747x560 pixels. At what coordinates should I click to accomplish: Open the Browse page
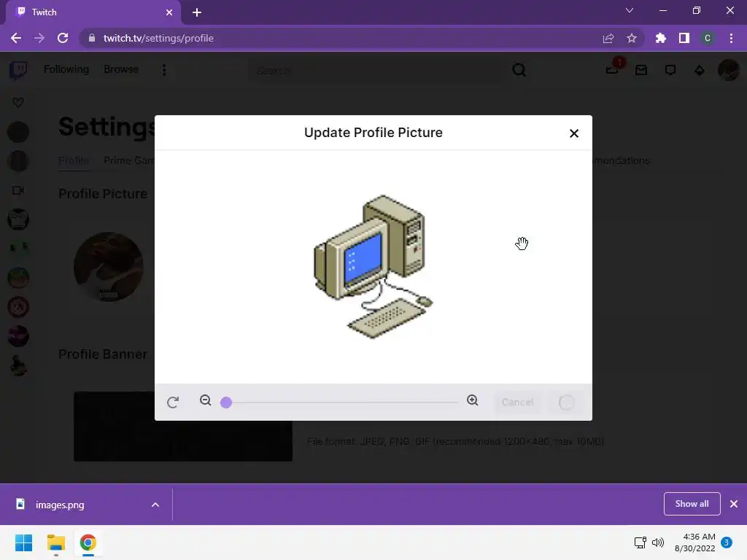tap(121, 69)
